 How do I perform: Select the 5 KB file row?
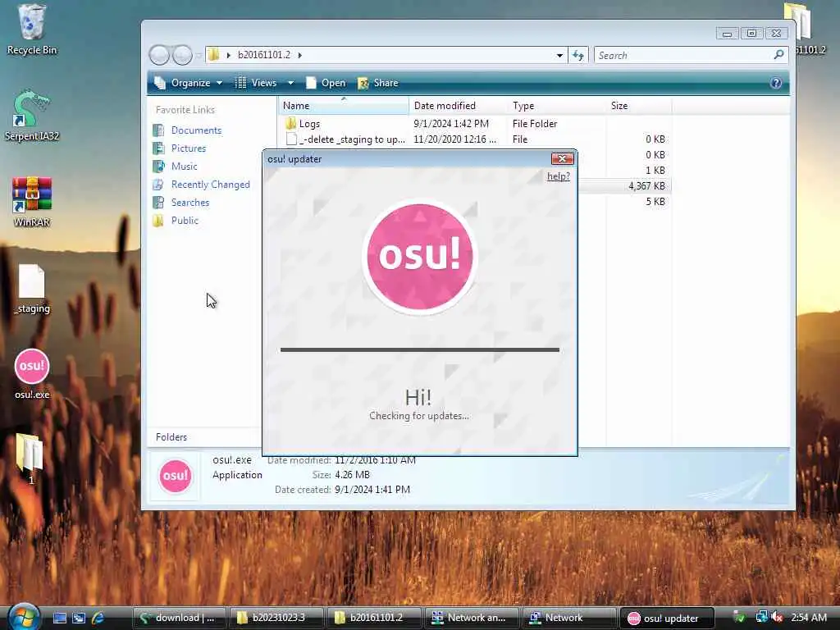[x=624, y=202]
